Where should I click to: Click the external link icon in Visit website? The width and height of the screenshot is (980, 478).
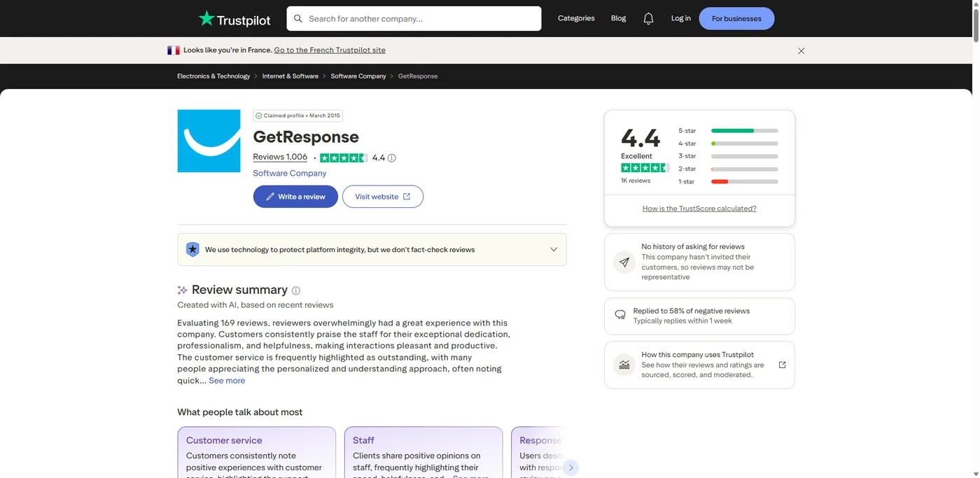pyautogui.click(x=407, y=197)
